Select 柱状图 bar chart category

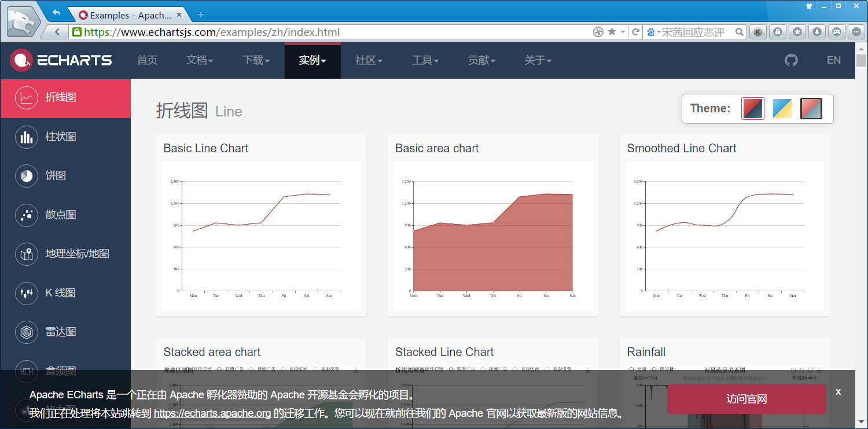[x=65, y=137]
